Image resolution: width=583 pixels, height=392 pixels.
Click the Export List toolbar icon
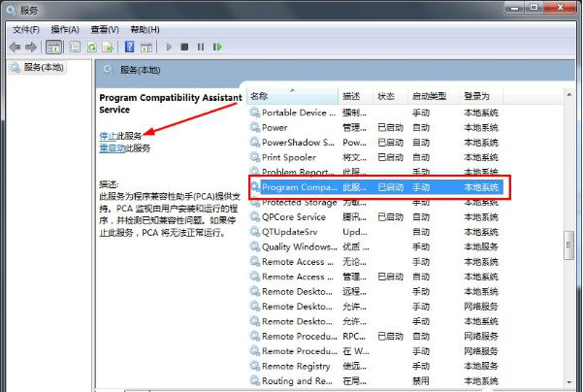coord(109,47)
